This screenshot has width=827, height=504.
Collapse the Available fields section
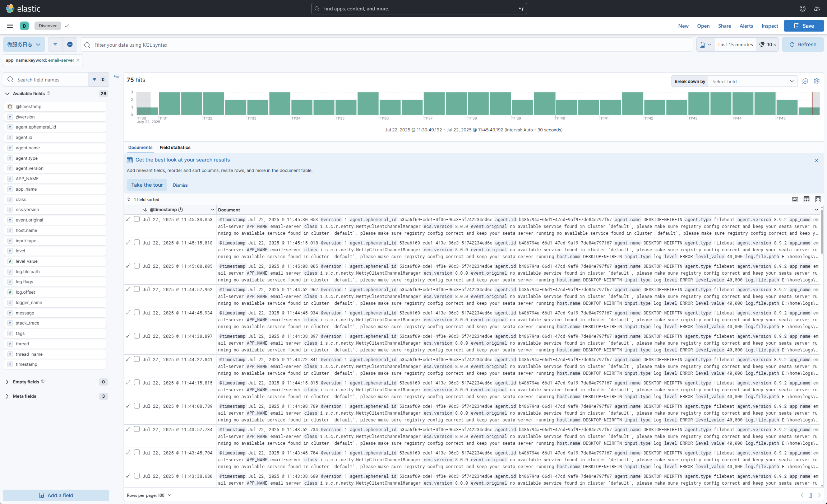[7, 94]
